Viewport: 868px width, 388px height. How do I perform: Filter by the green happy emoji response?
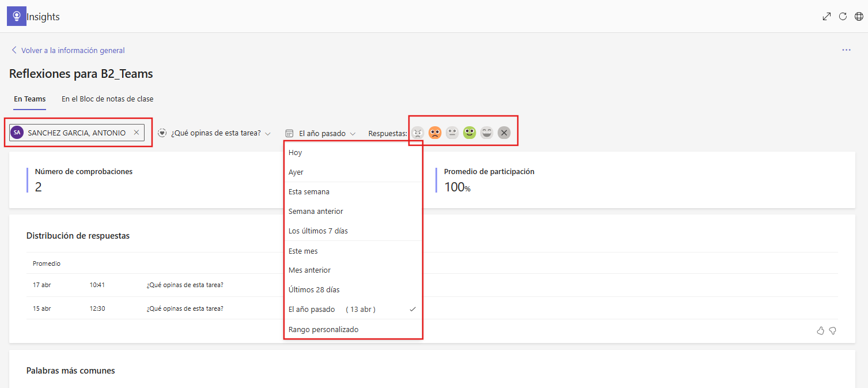pyautogui.click(x=469, y=133)
